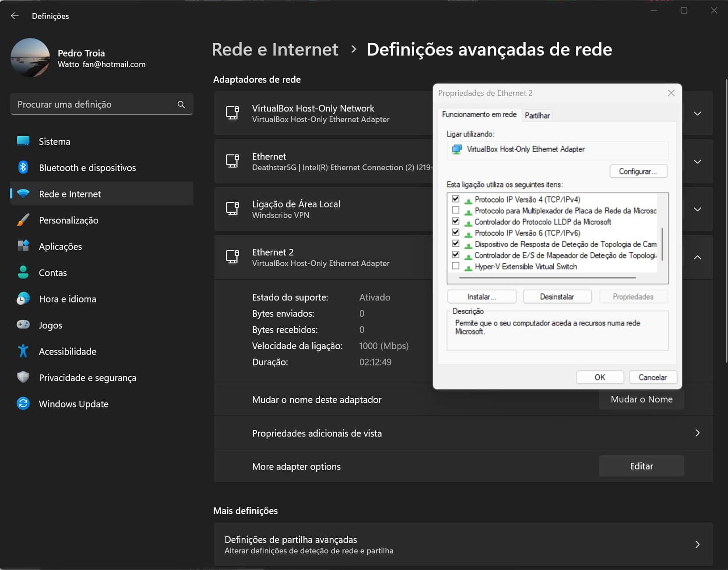Switch to the Partilhar tab
This screenshot has width=728, height=570.
(x=537, y=115)
